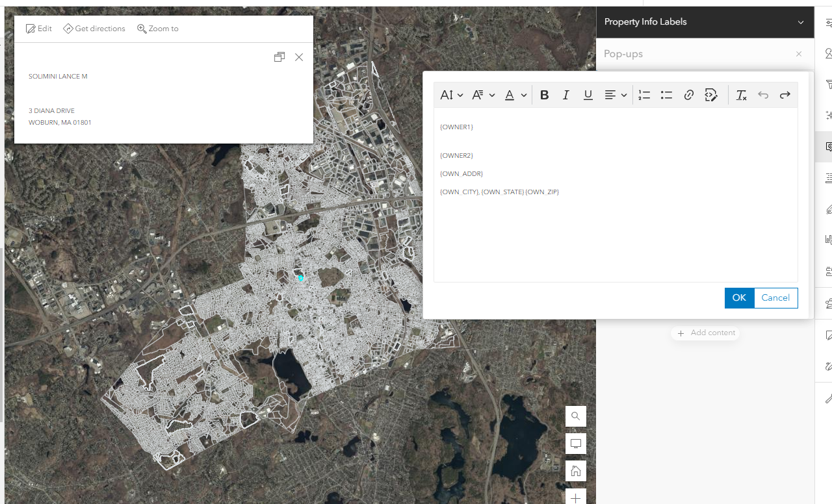The height and width of the screenshot is (504, 832).
Task: Expand the Property Info Labels layer selector
Action: pos(801,22)
